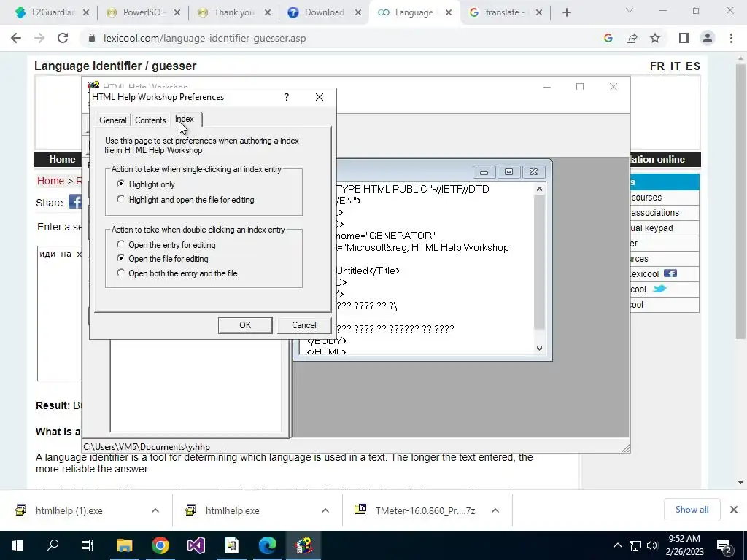Open the notification center
747x560 pixels.
pyautogui.click(x=724, y=546)
